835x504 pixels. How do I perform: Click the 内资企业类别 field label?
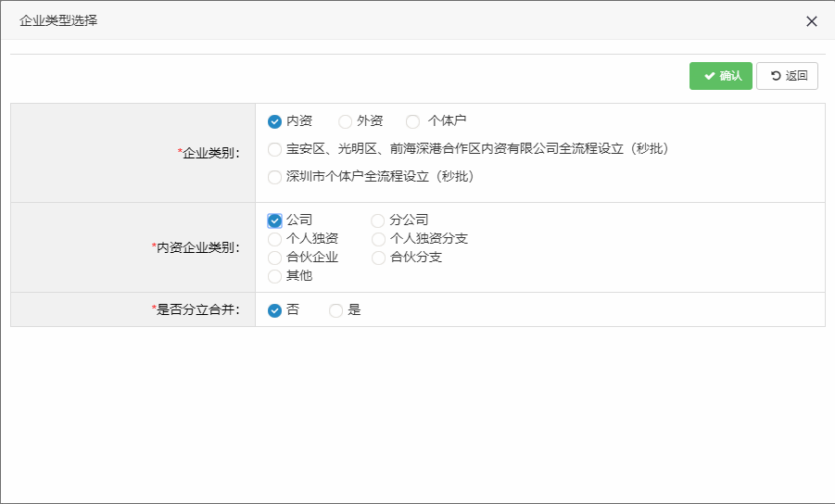[196, 247]
